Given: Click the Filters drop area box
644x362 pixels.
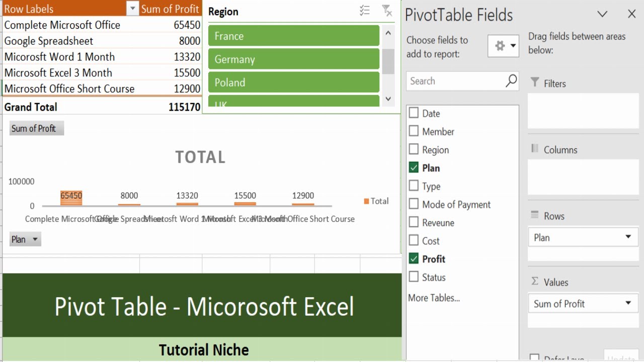Looking at the screenshot, I should (x=583, y=111).
